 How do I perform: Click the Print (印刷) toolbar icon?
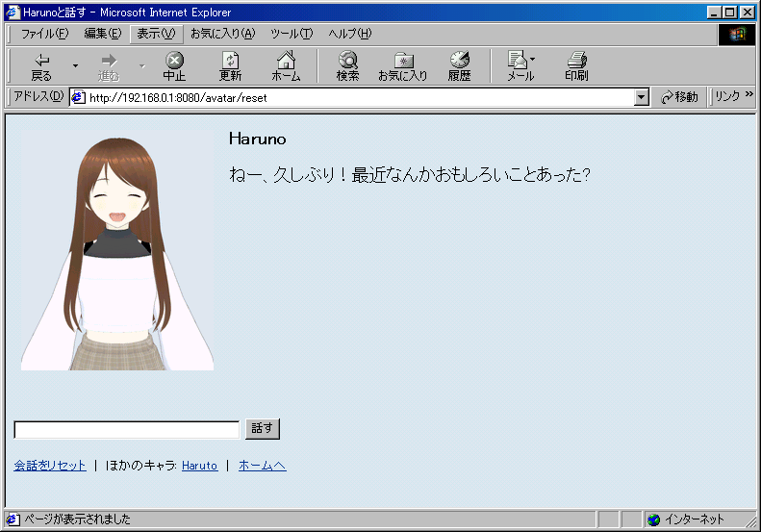(x=576, y=66)
